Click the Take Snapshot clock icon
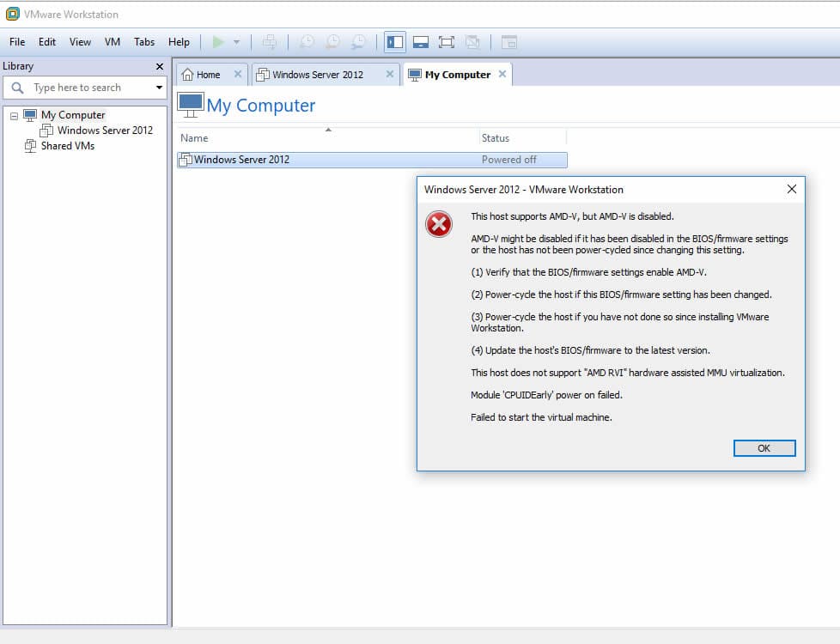 [307, 42]
